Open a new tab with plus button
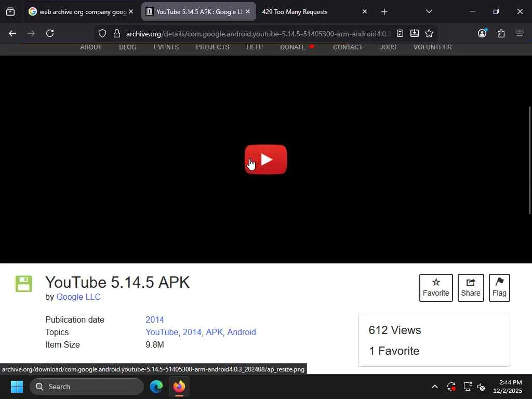The image size is (532, 399). click(x=384, y=12)
